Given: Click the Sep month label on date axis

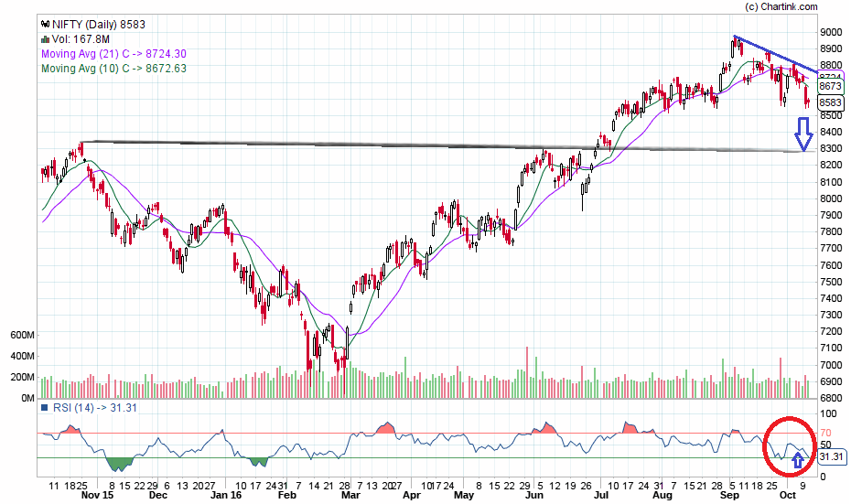Looking at the screenshot, I should 729,496.
